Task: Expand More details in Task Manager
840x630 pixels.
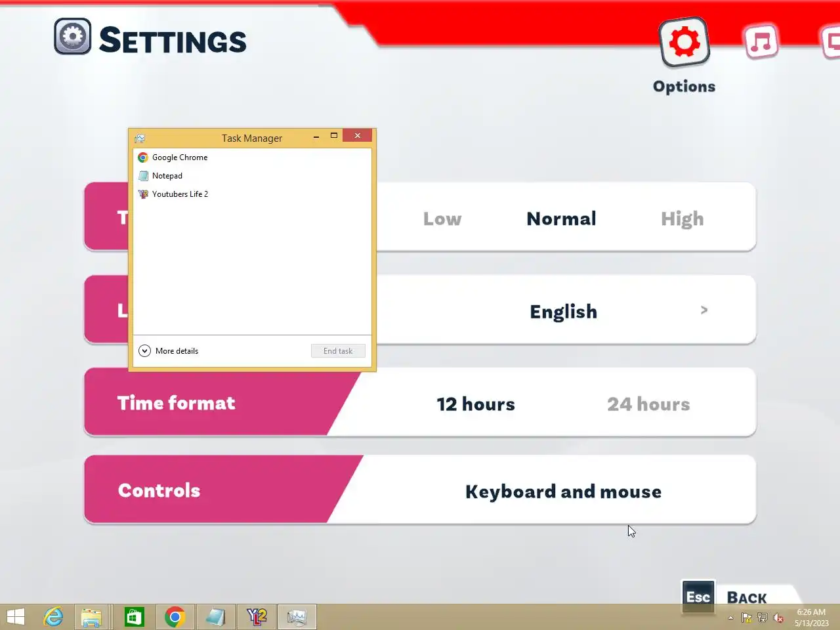Action: point(169,351)
